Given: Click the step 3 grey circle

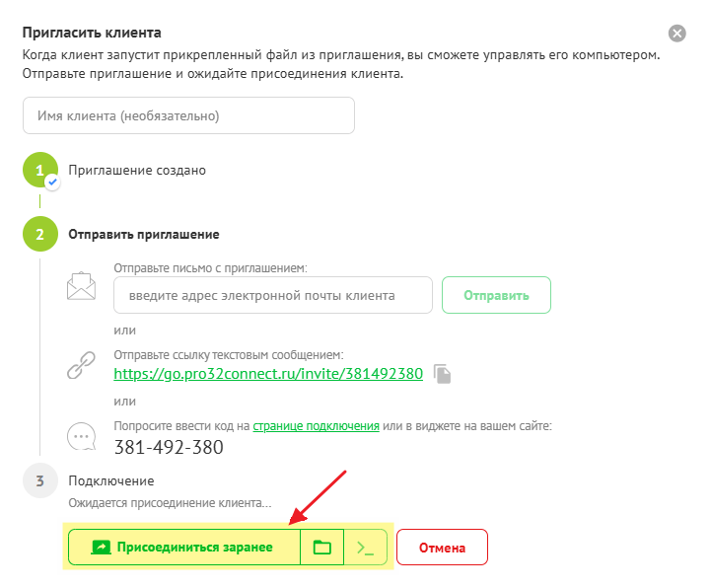Looking at the screenshot, I should pyautogui.click(x=39, y=481).
